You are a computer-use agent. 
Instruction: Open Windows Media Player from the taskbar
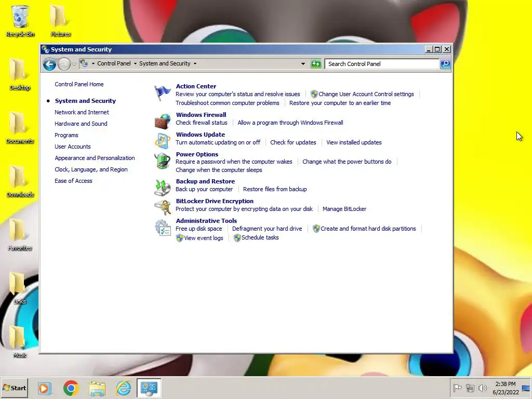(45, 388)
